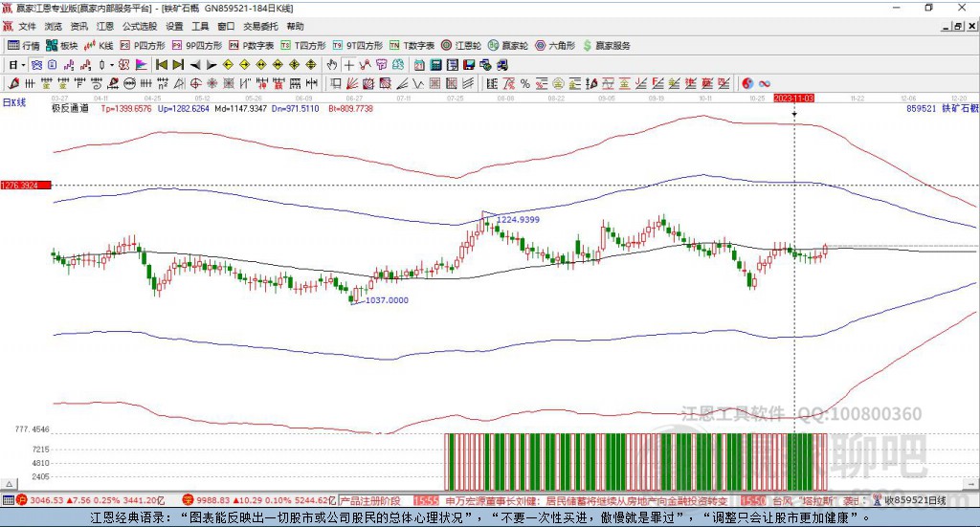Select the hand pan tool
Screen dimensions: 980x527
(x=332, y=64)
